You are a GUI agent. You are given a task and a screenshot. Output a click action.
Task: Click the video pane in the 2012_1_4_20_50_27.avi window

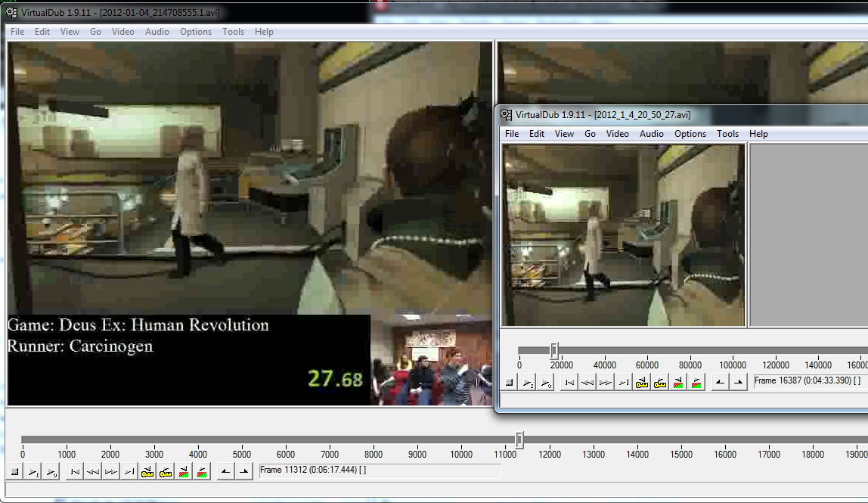[x=623, y=235]
